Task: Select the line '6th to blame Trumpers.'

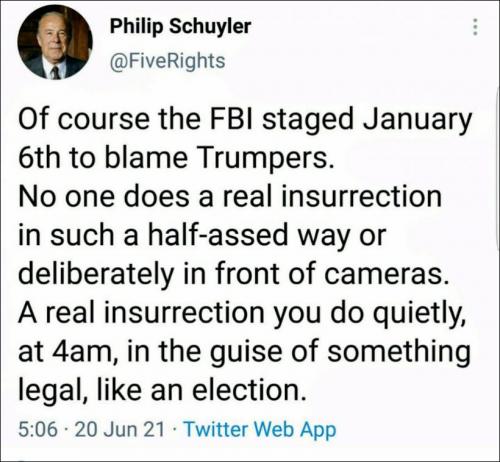Action: pyautogui.click(x=176, y=158)
